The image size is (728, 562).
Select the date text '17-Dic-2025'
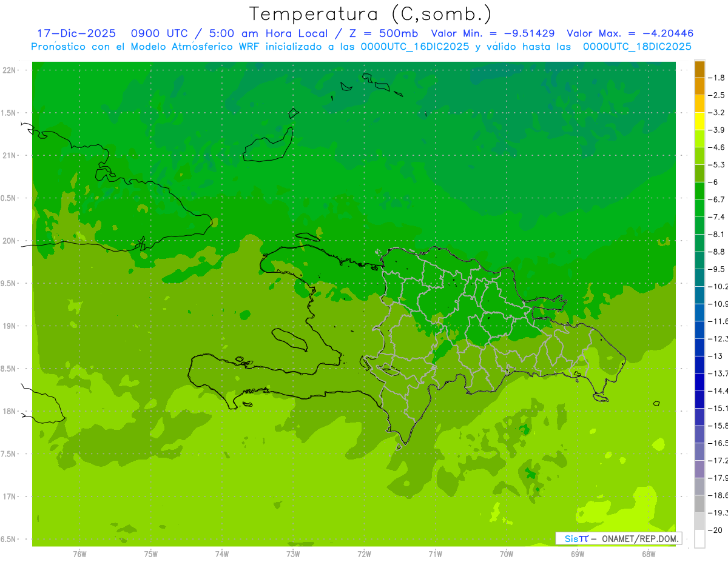tap(76, 33)
